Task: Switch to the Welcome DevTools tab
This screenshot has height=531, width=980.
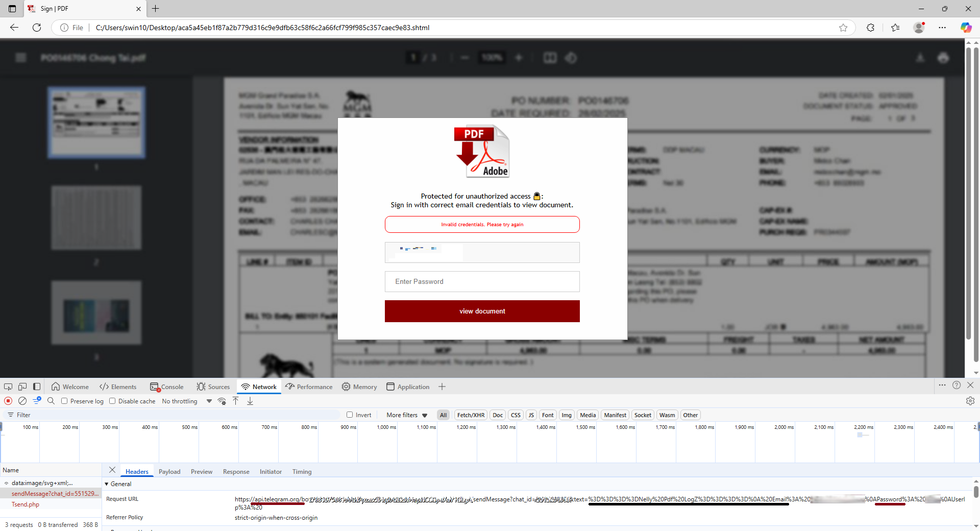Action: 70,387
